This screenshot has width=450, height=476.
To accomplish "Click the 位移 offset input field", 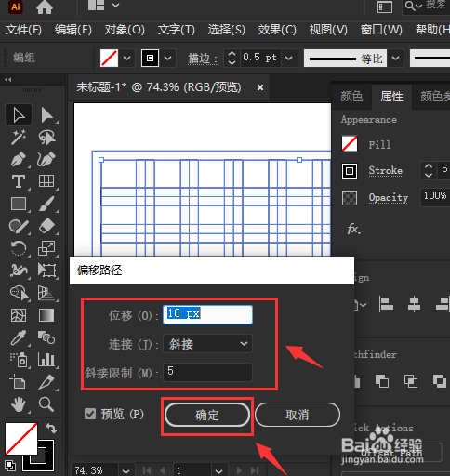I will [x=207, y=315].
